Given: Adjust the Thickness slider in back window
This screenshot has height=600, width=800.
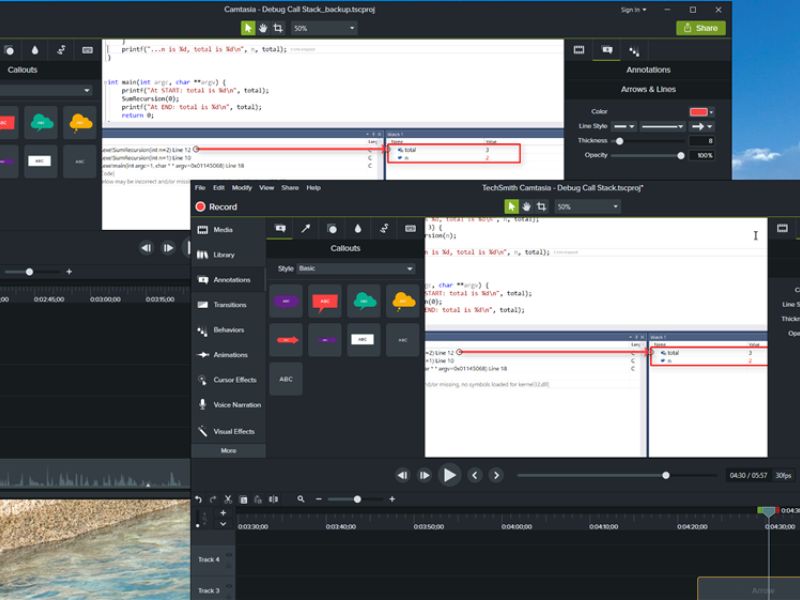Looking at the screenshot, I should pos(619,141).
